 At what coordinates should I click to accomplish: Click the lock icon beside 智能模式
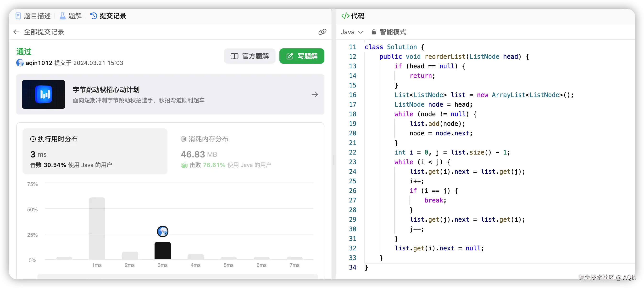pyautogui.click(x=374, y=32)
